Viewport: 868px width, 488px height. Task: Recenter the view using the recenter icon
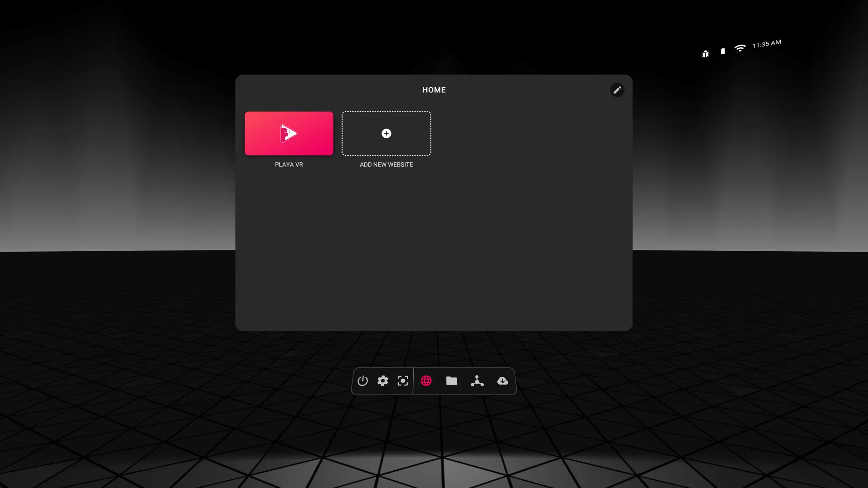coord(402,381)
